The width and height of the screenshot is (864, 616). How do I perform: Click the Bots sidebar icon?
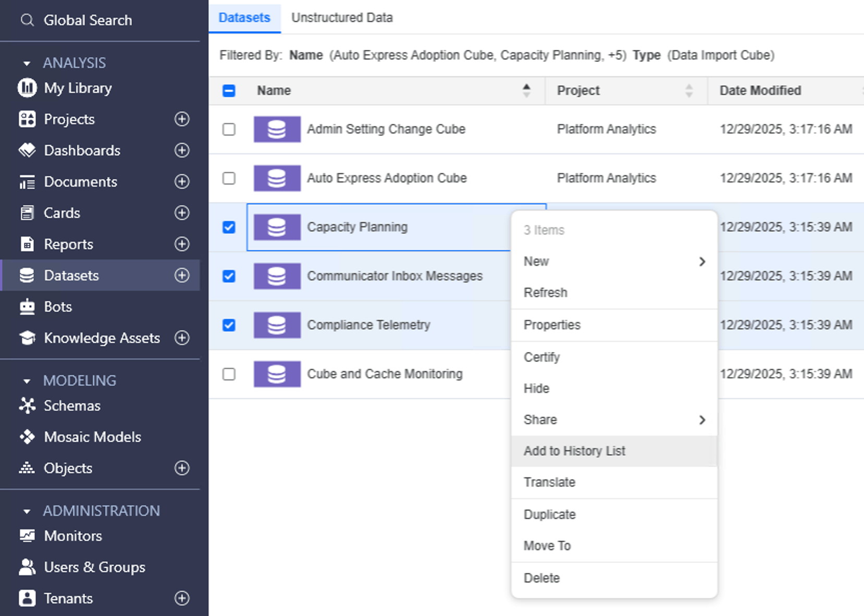point(26,306)
